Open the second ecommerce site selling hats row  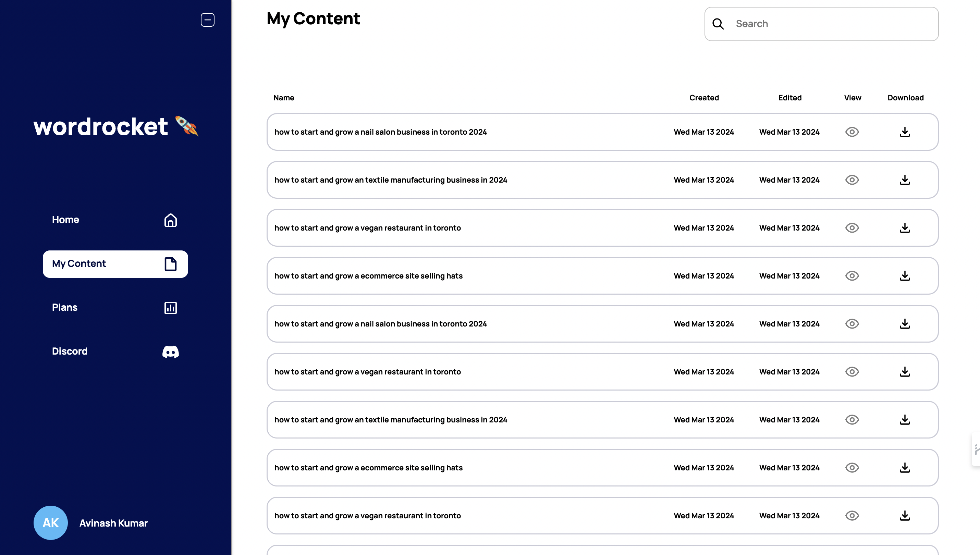coord(368,468)
